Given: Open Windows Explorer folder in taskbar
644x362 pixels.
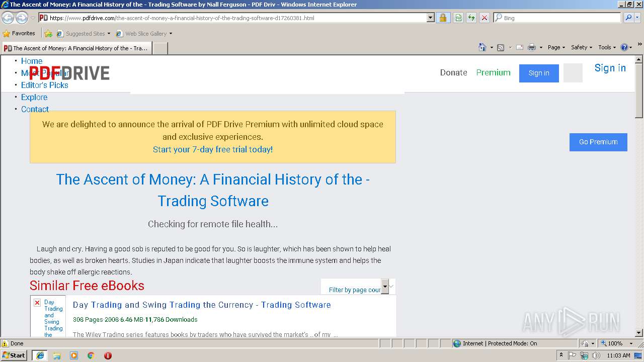Looking at the screenshot, I should pyautogui.click(x=57, y=355).
